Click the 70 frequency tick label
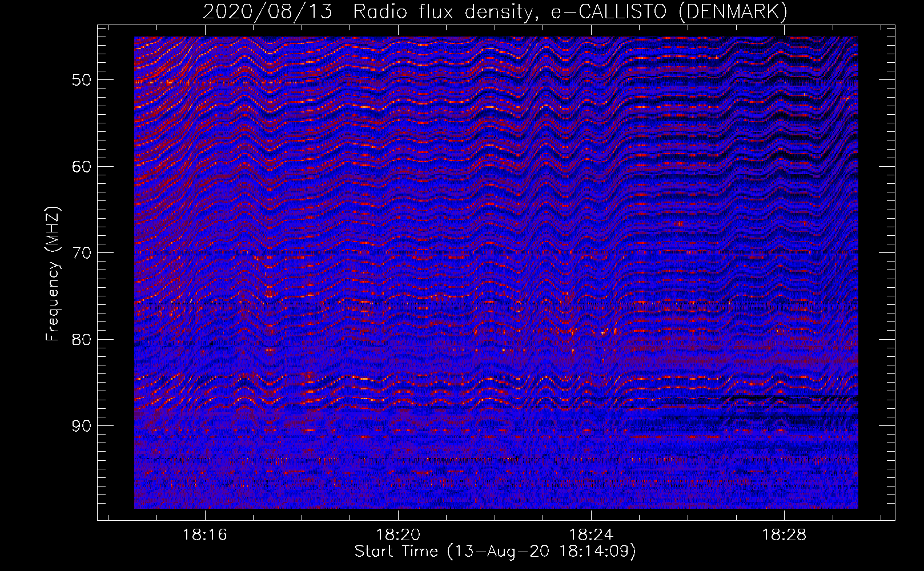 [x=82, y=253]
